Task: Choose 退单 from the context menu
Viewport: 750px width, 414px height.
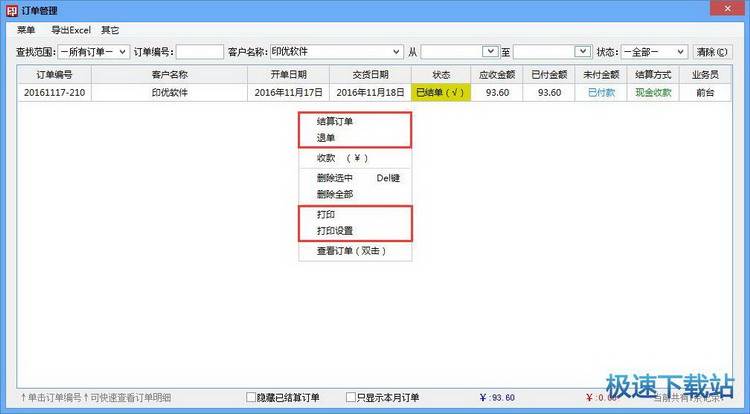Action: [x=355, y=138]
